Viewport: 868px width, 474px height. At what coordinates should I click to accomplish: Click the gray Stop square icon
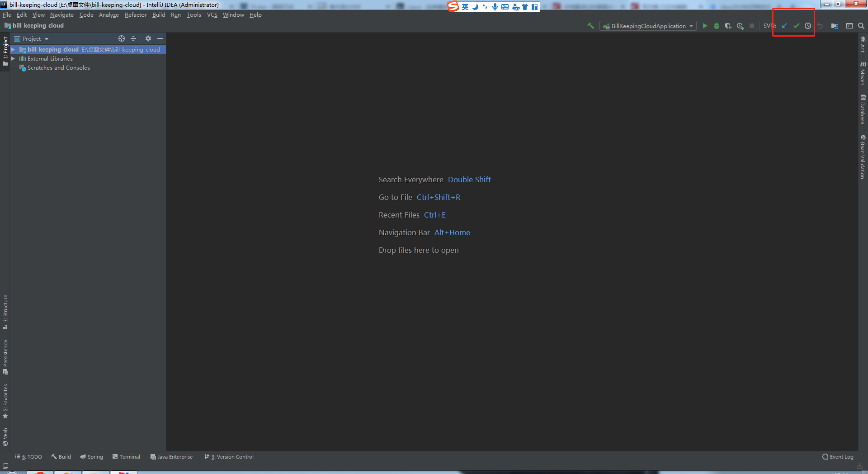click(x=752, y=26)
